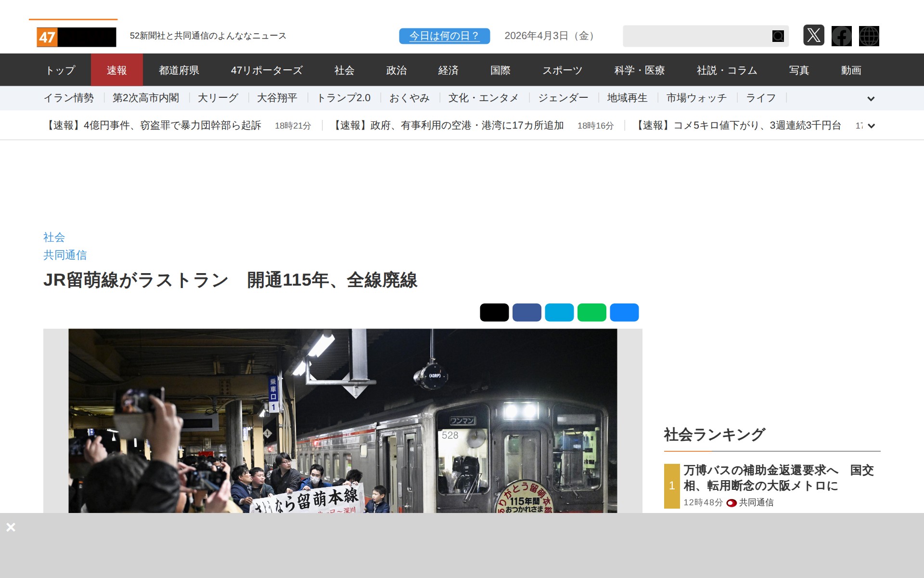Share article via dark blue Facebook button

point(526,312)
